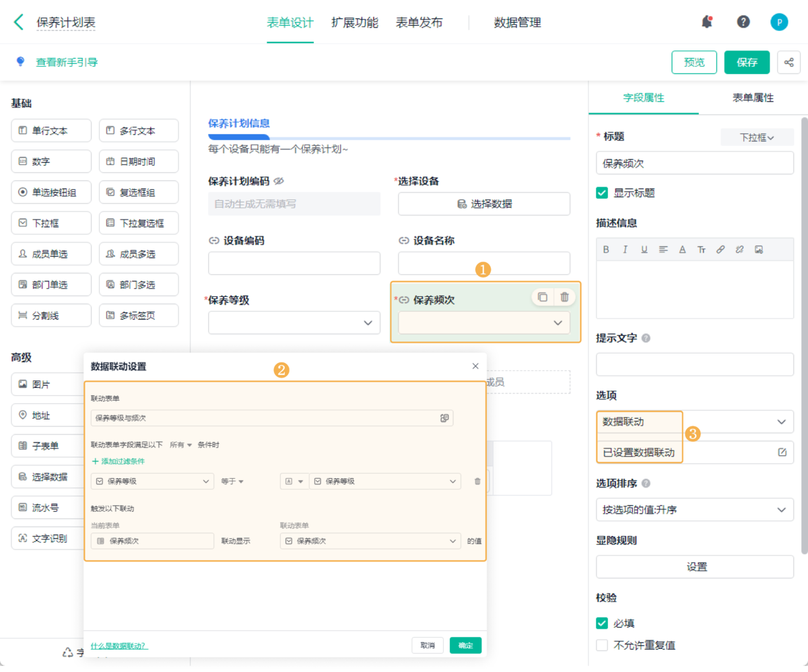Click 设置 button under 显隐规则
The height and width of the screenshot is (672, 808).
695,567
